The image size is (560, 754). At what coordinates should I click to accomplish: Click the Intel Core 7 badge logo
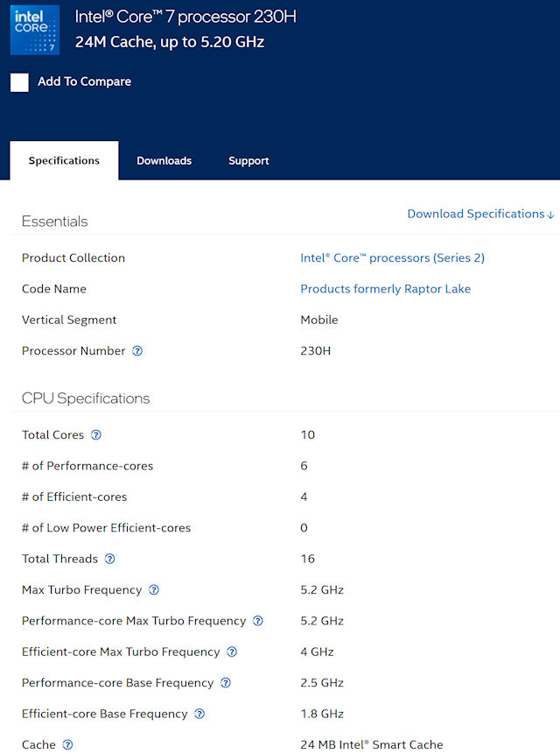35,29
